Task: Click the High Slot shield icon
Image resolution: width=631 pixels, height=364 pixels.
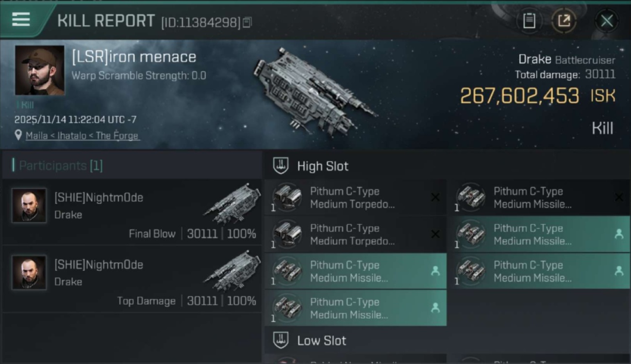Action: (x=281, y=166)
